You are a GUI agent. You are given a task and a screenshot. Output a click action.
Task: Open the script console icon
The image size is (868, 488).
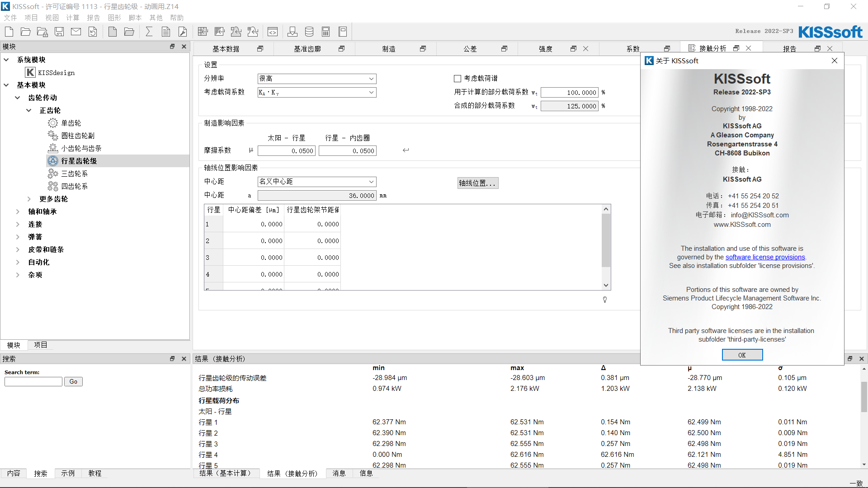(x=273, y=32)
